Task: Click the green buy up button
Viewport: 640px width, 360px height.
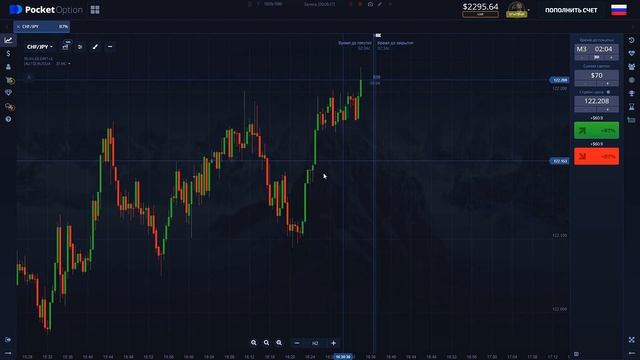Action: point(596,130)
